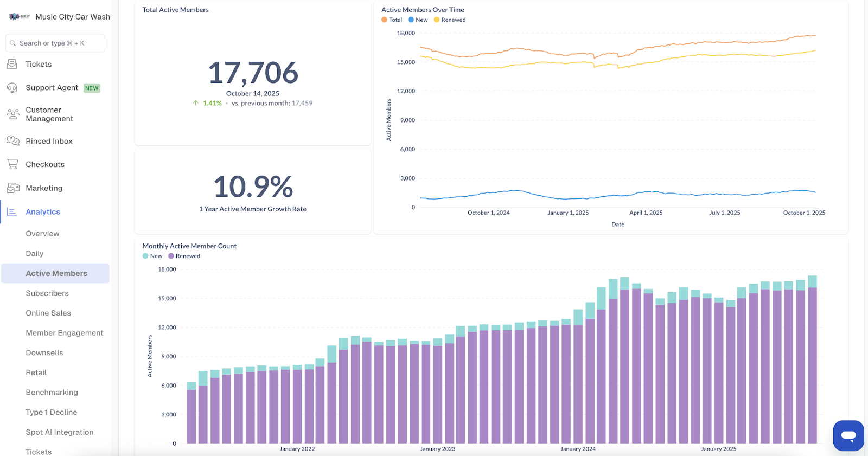The image size is (868, 456).
Task: Expand the Customer Management section
Action: click(49, 114)
